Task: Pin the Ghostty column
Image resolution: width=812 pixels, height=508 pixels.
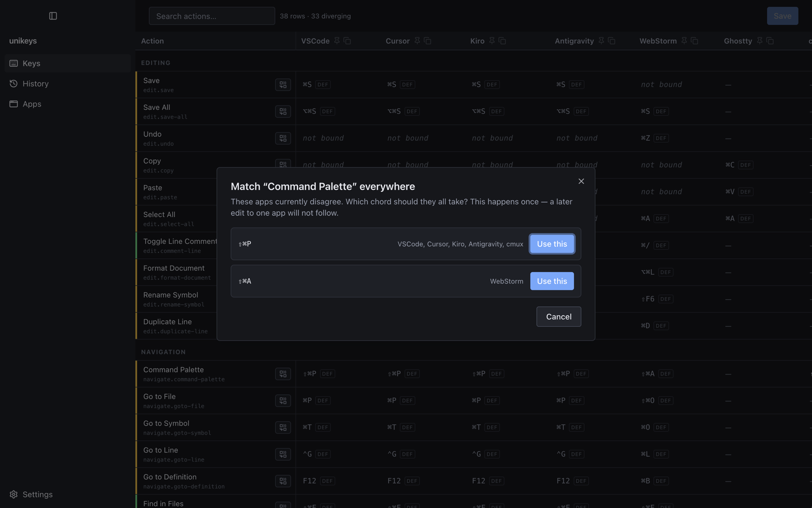Action: click(760, 41)
